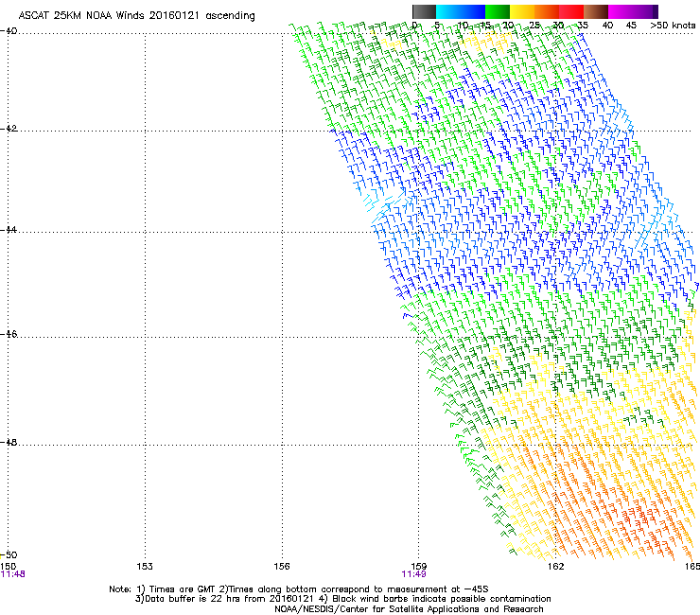
Task: Click the purple time stamp under longitude 150
Action: pyautogui.click(x=12, y=574)
